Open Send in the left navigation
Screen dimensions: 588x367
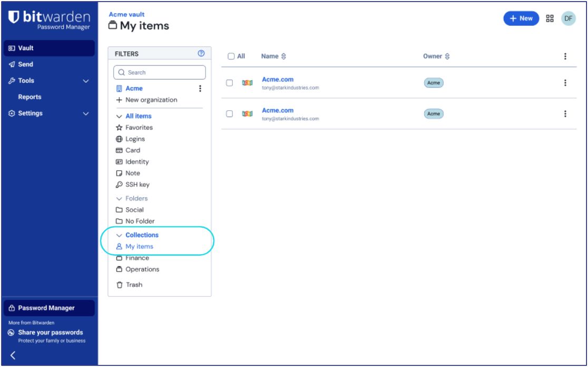(x=25, y=64)
